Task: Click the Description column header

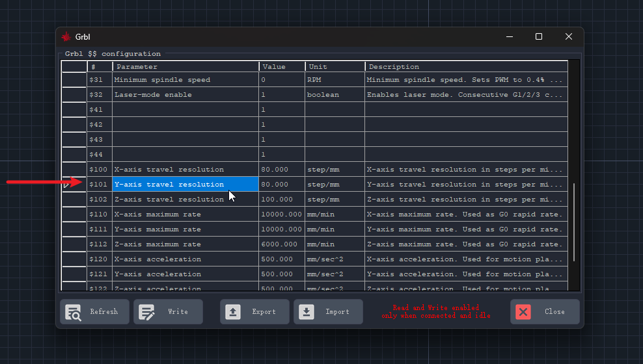Action: point(465,66)
